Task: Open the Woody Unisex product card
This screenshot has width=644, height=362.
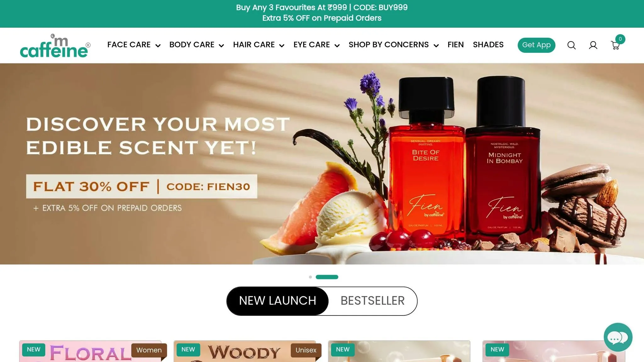Action: [245, 351]
